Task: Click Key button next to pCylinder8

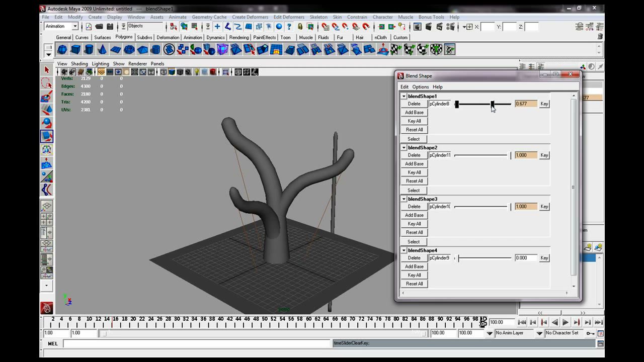Action: (544, 104)
